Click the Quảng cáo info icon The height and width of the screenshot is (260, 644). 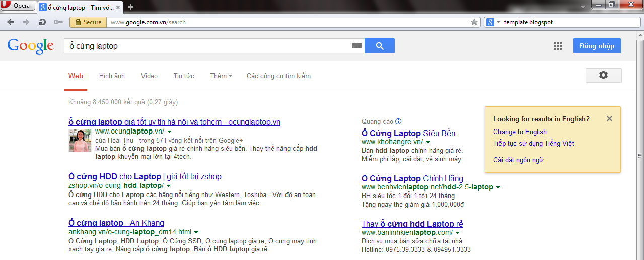[398, 121]
